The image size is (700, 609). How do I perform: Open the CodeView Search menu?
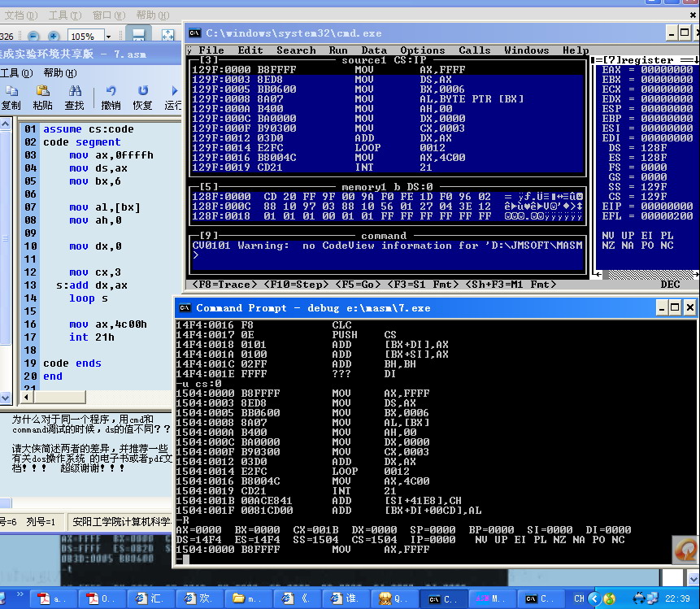tap(296, 50)
